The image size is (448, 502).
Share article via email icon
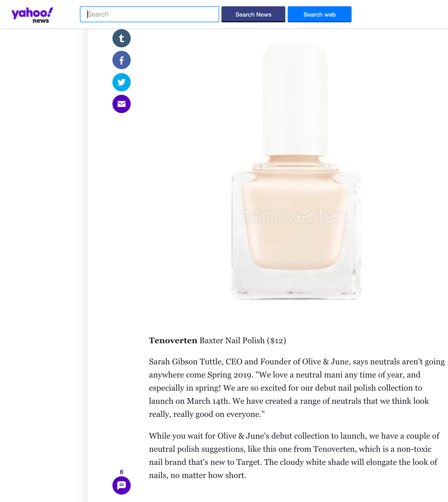[x=122, y=104]
